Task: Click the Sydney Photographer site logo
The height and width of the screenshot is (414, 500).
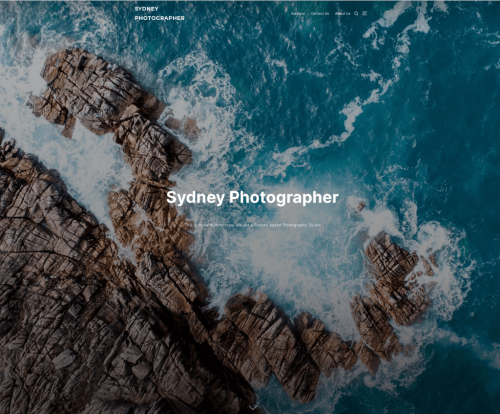Action: click(x=159, y=14)
